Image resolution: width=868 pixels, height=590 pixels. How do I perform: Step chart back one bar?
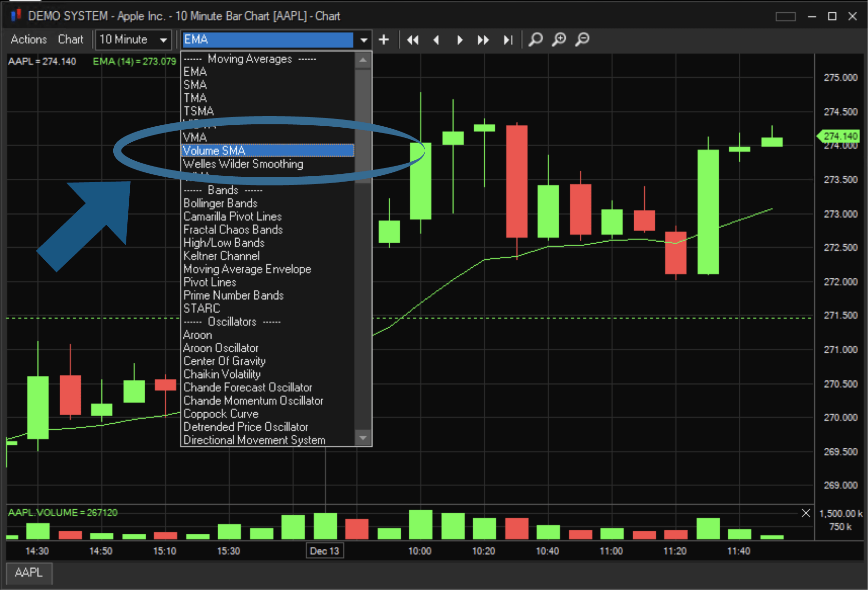click(x=436, y=40)
